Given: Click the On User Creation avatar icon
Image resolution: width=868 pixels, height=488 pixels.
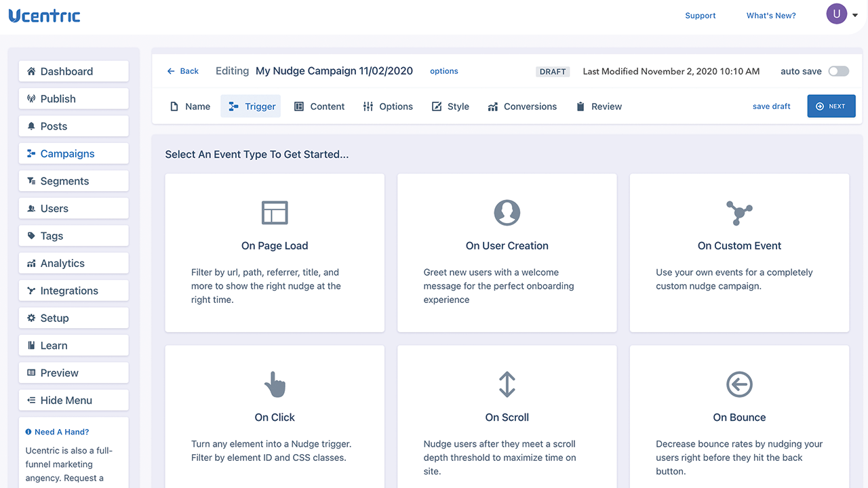Looking at the screenshot, I should coord(507,213).
